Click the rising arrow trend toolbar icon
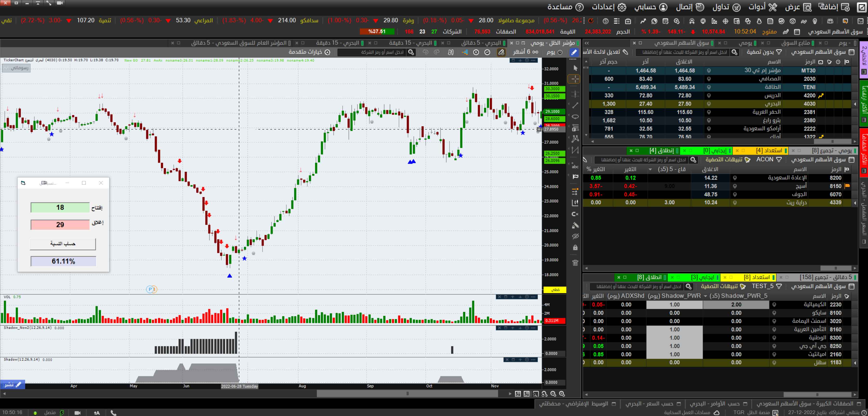 [x=643, y=21]
